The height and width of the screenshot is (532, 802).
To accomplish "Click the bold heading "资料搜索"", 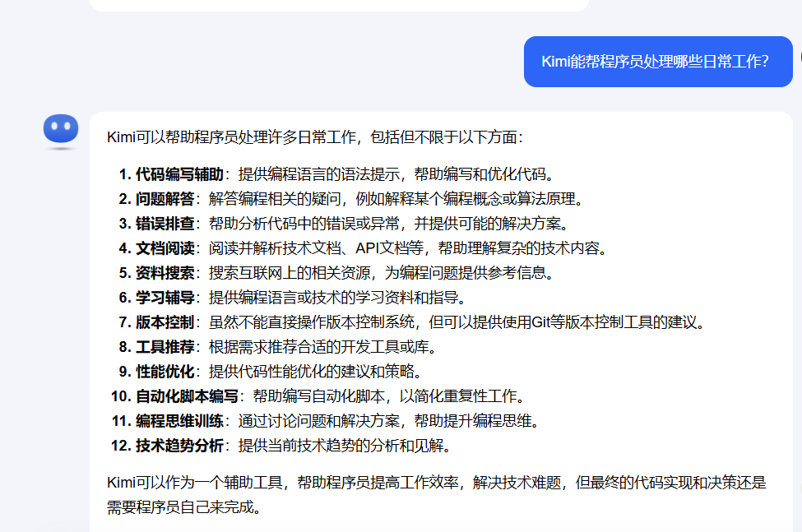I will click(x=165, y=273).
